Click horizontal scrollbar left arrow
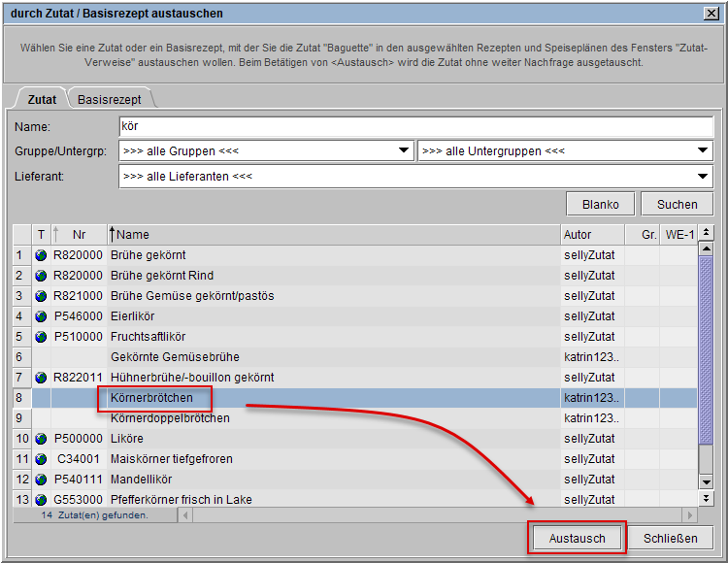728x563 pixels. point(185,514)
